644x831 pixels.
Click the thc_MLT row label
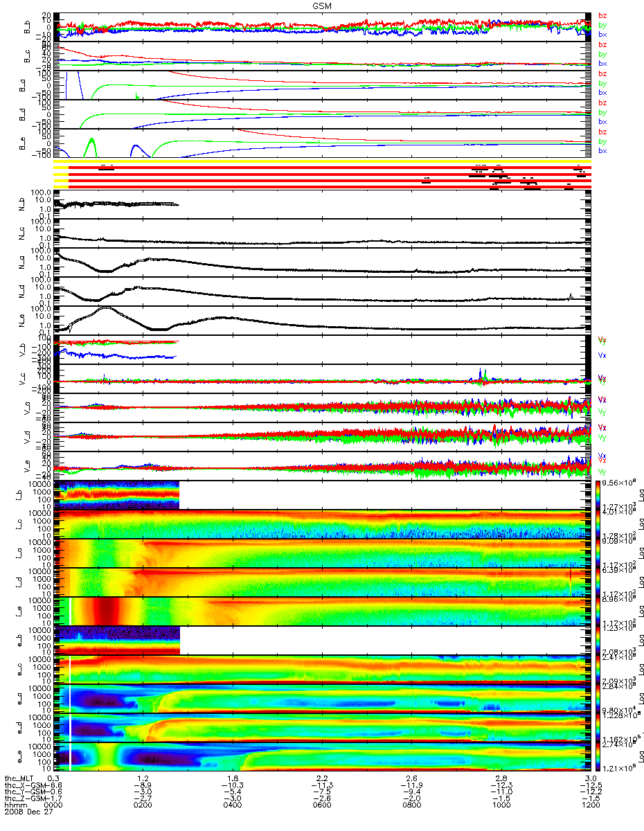coord(19,778)
